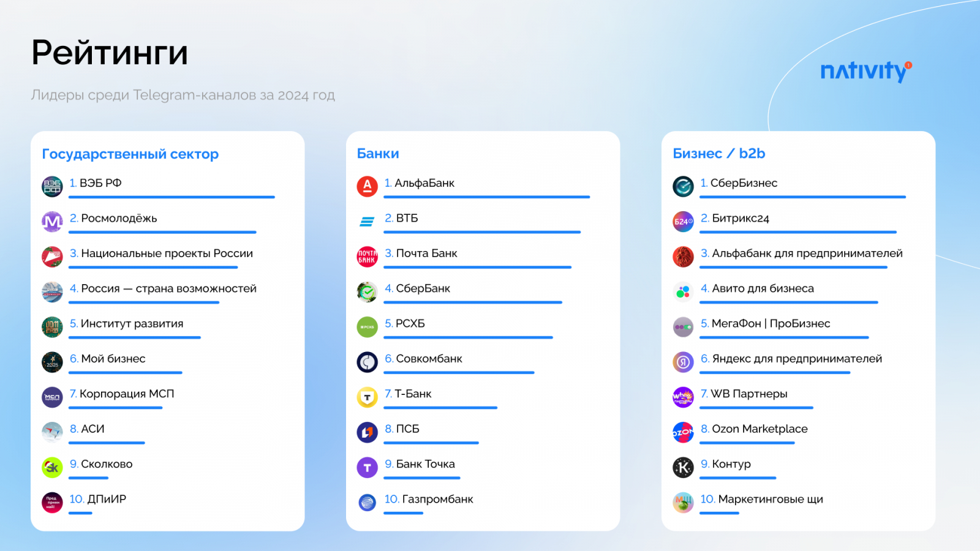Click the Ozon Marketplace logo

pyautogui.click(x=683, y=432)
